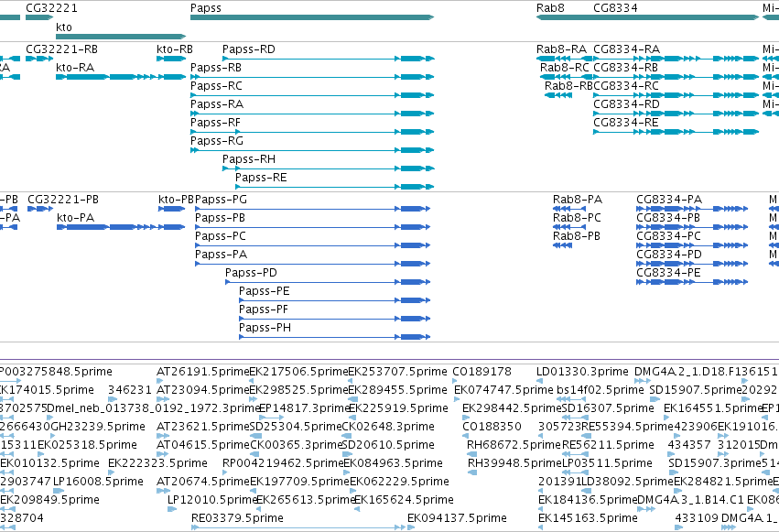
Task: Select transcript Rab8-RC
Action: (x=567, y=77)
